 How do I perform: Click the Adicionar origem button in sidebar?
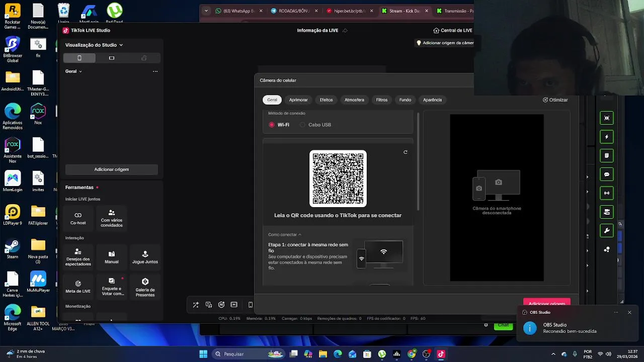coord(112,169)
